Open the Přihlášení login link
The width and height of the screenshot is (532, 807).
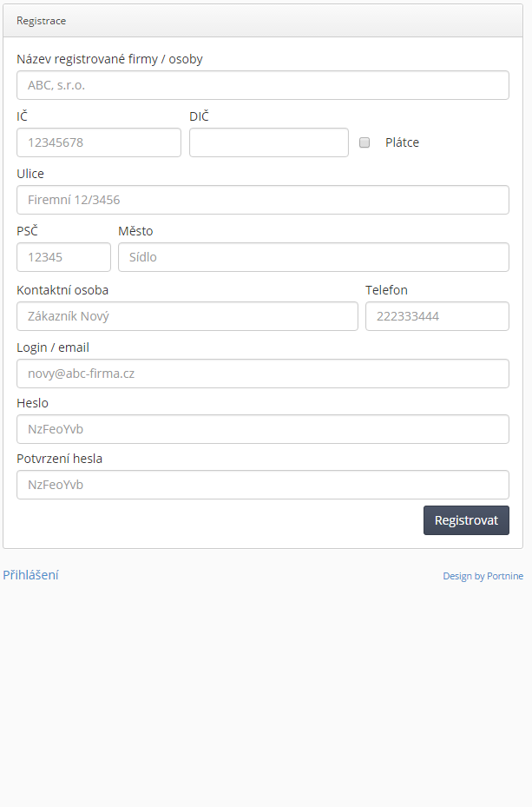click(x=31, y=575)
